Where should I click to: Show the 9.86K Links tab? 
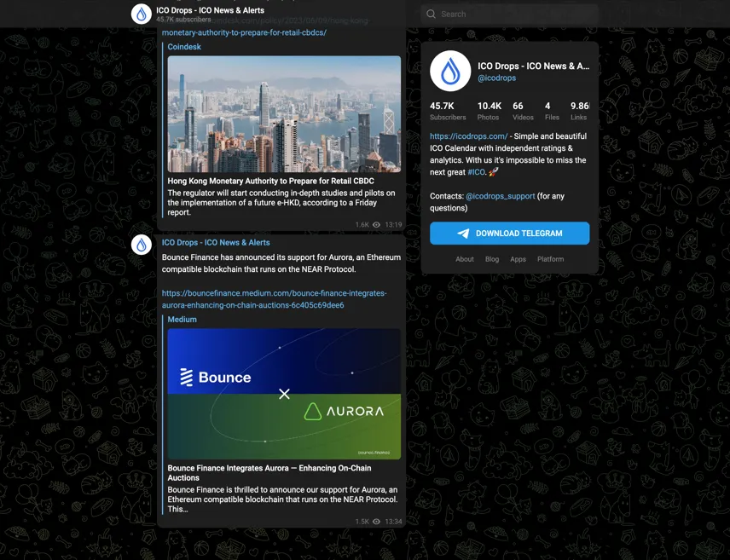[x=580, y=112]
